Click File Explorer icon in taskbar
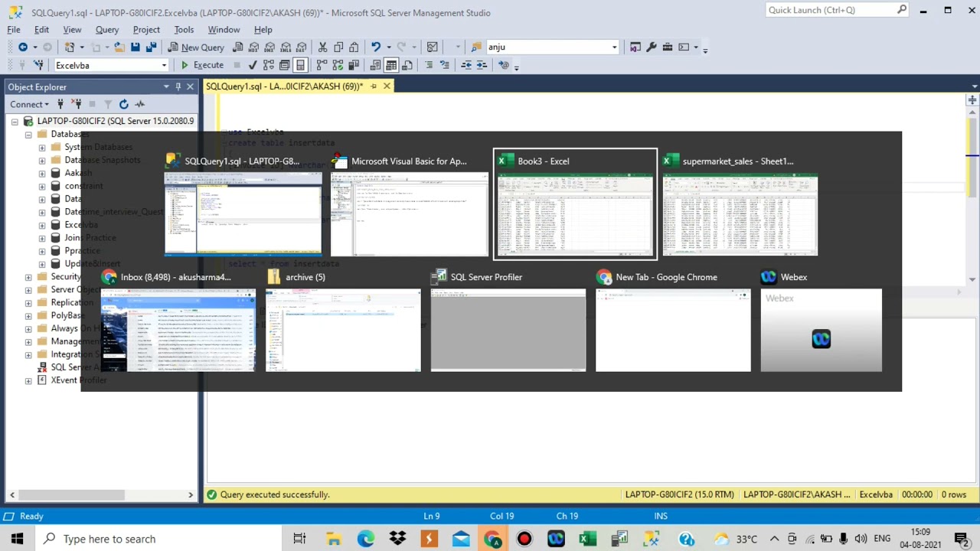This screenshot has width=980, height=551. pyautogui.click(x=334, y=539)
